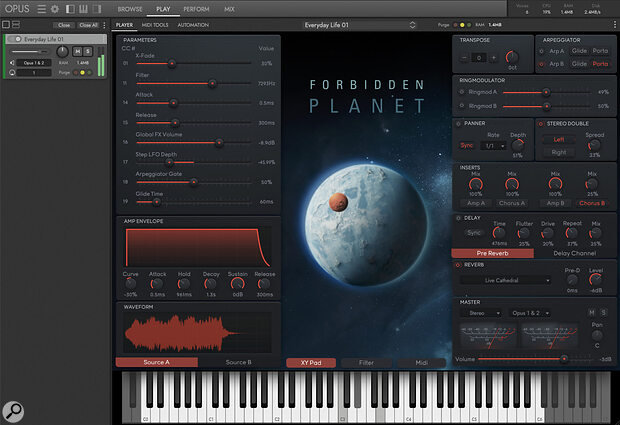620x425 pixels.
Task: Enable the Panner power toggle
Action: pos(458,124)
